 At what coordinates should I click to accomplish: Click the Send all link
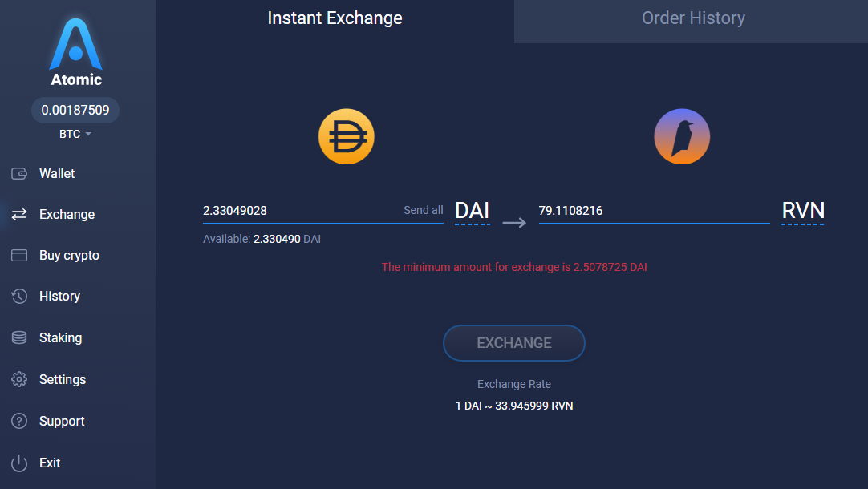coord(424,210)
